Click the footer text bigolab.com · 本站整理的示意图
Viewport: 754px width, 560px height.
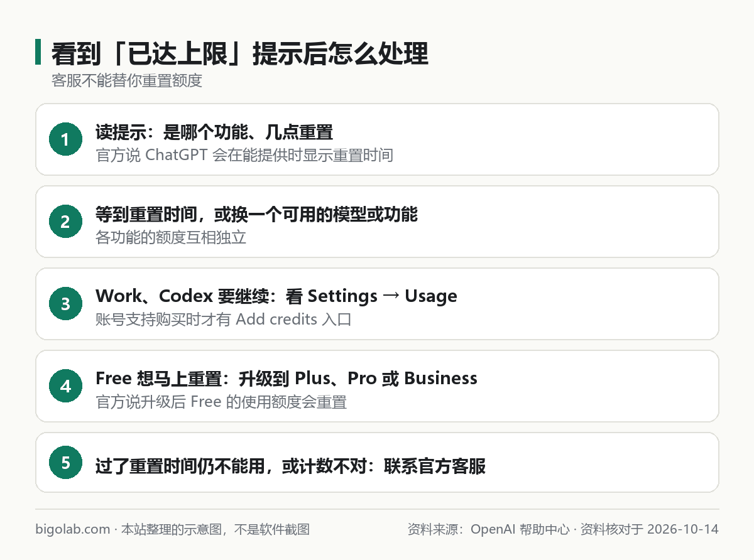[x=128, y=529]
